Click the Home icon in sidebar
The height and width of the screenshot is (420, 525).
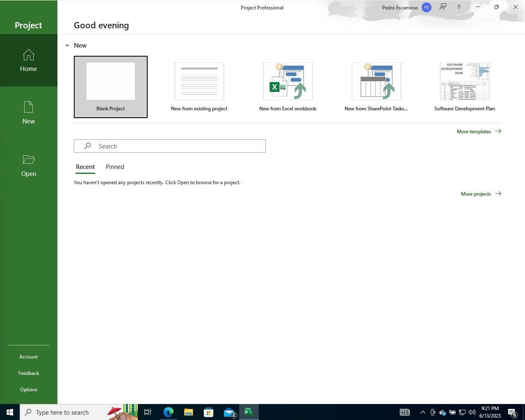pyautogui.click(x=28, y=55)
